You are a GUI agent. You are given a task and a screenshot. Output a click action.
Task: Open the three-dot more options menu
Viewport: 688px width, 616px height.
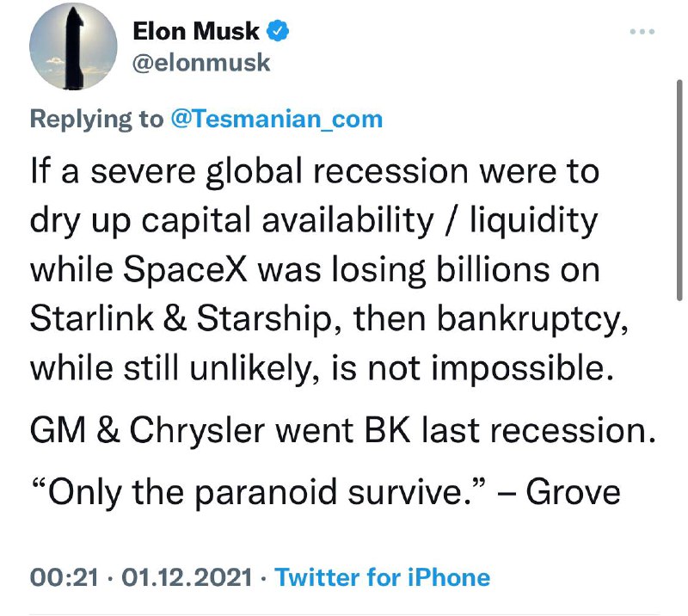click(642, 32)
